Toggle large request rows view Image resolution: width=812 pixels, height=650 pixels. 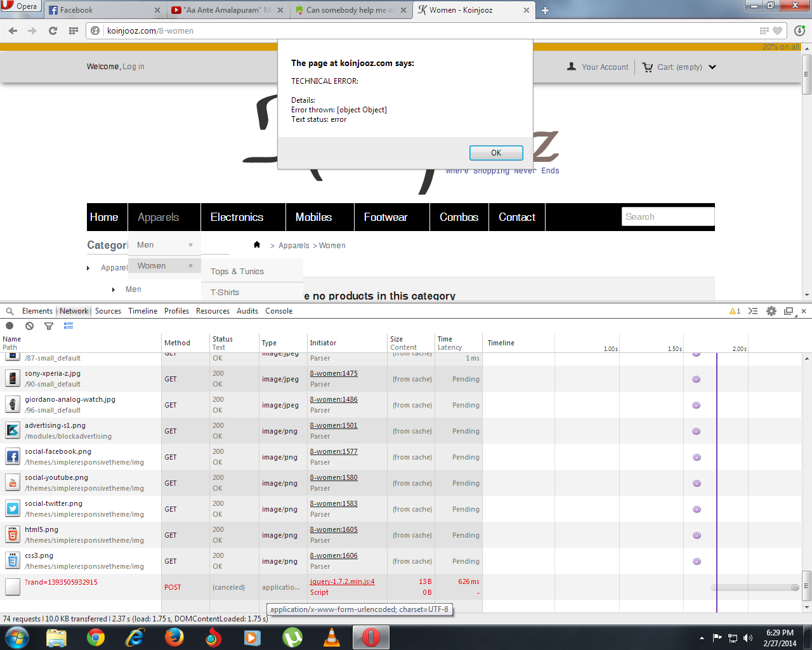pyautogui.click(x=69, y=326)
